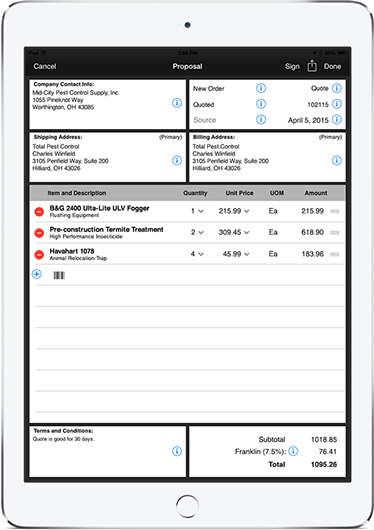374x530 pixels.
Task: Tap the Quoted status text
Action: click(203, 105)
